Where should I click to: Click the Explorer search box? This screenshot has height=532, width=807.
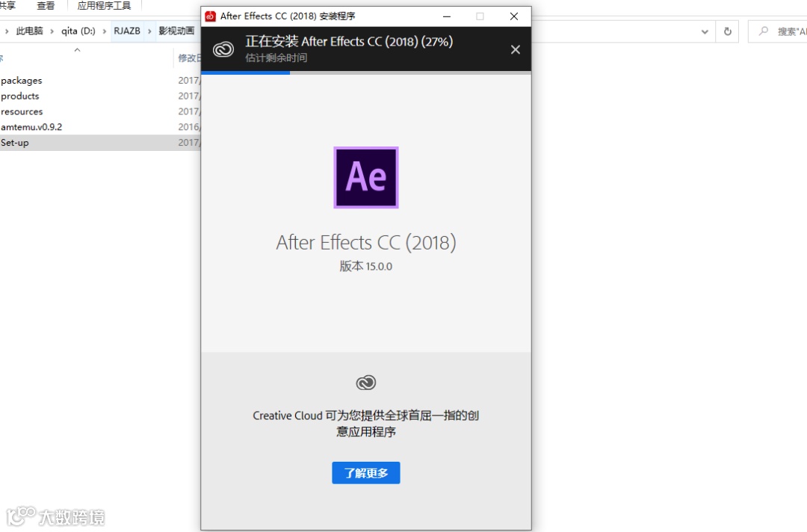[x=778, y=31]
